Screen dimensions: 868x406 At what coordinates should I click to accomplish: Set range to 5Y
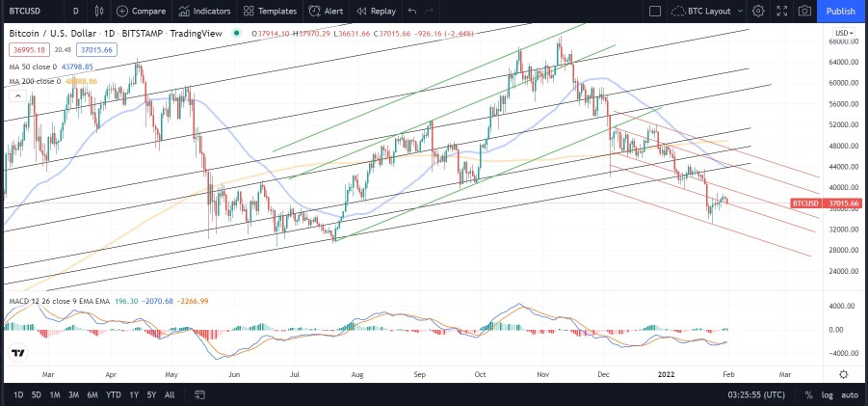pos(151,395)
